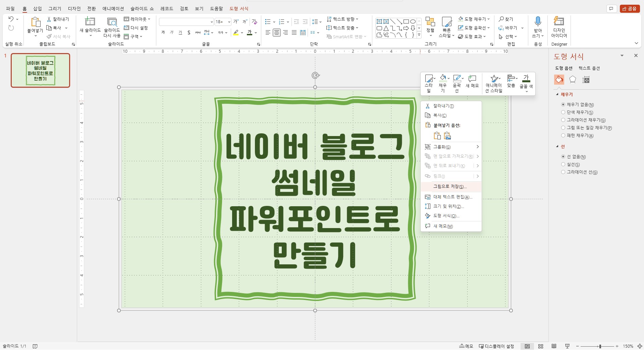Click the numbered list icon
This screenshot has width=644, height=350.
[x=281, y=22]
